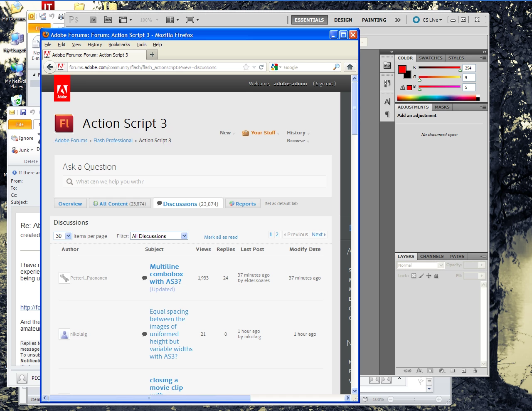This screenshot has height=411, width=532.
Task: Open the New dropdown on forum page
Action: tap(227, 133)
